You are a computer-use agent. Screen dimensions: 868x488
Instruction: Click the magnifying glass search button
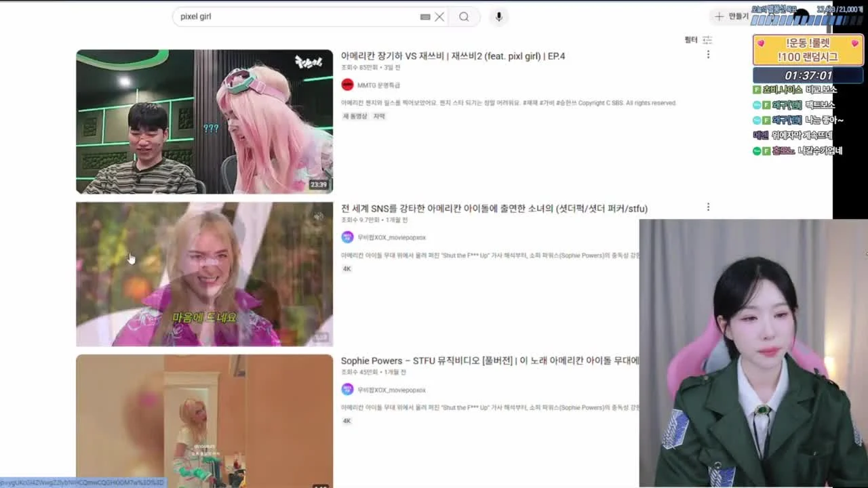[464, 17]
